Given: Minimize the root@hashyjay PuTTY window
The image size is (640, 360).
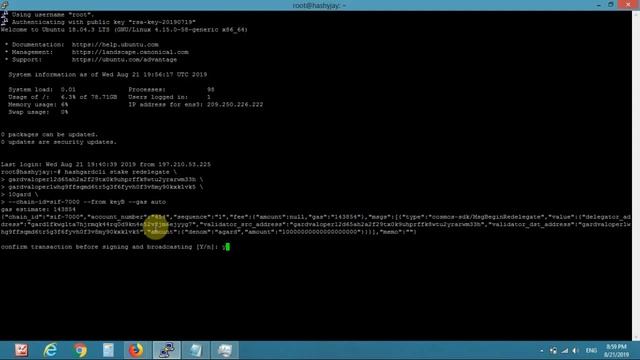Looking at the screenshot, I should click(x=598, y=4).
